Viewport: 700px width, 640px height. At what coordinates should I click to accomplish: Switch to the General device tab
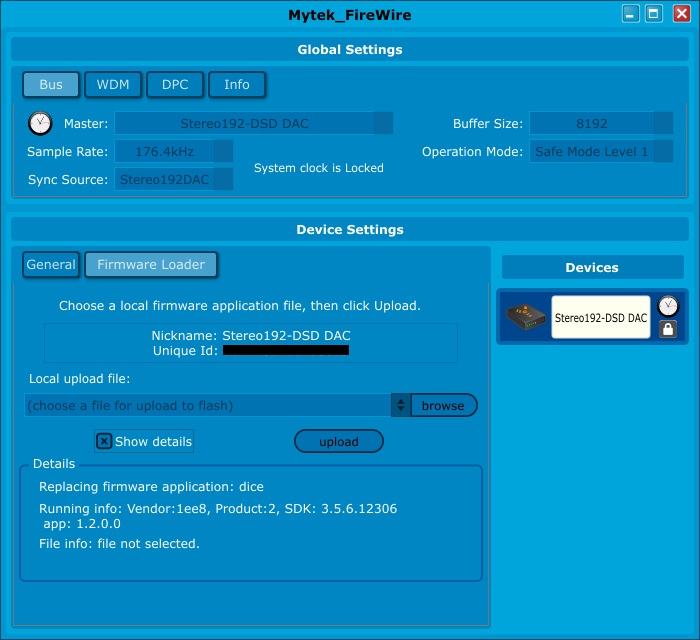(51, 265)
